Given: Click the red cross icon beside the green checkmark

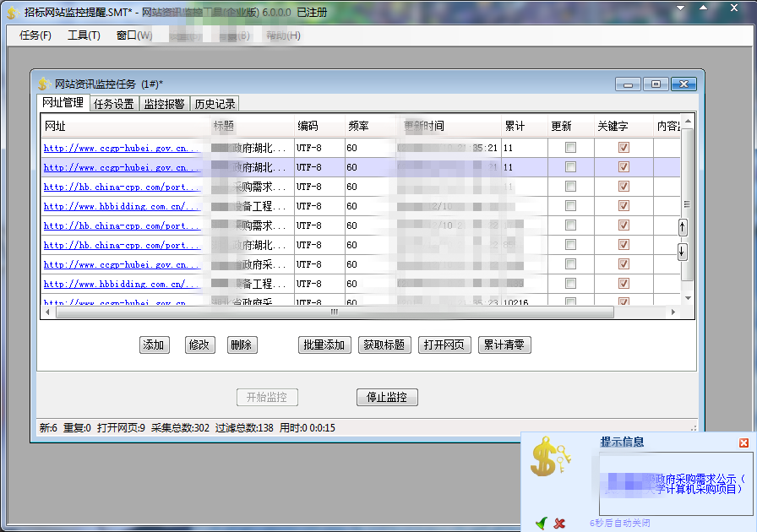Looking at the screenshot, I should click(559, 523).
